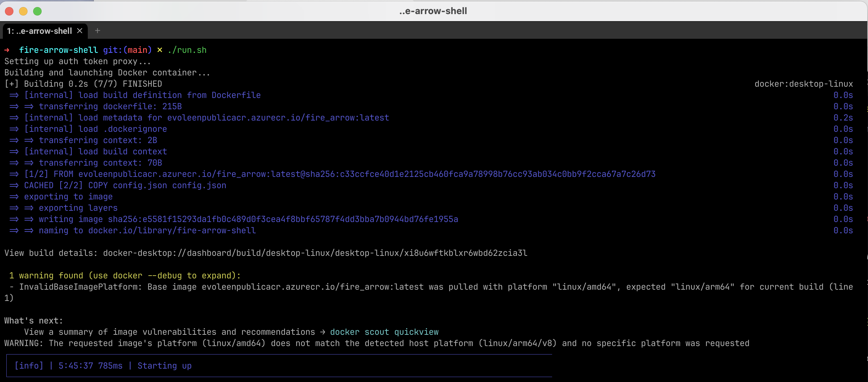Click the 'docker scout quickview' suggestion text

click(x=384, y=332)
